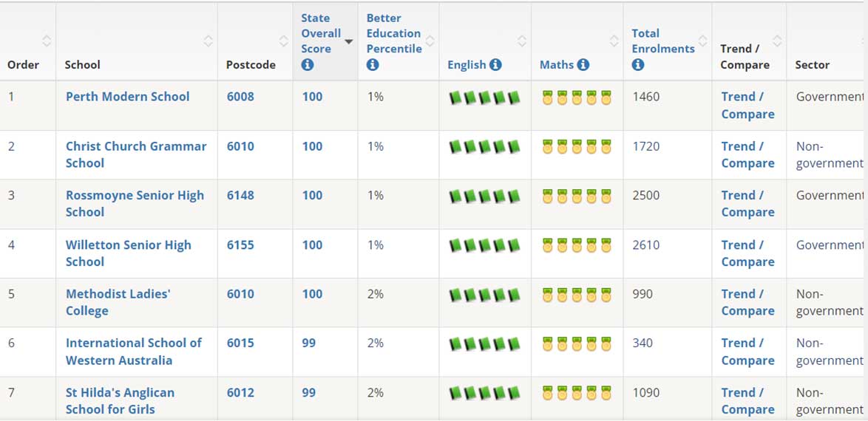Viewport: 868px width, 421px height.
Task: Sort by Better Education Percentile arrows
Action: pyautogui.click(x=430, y=41)
